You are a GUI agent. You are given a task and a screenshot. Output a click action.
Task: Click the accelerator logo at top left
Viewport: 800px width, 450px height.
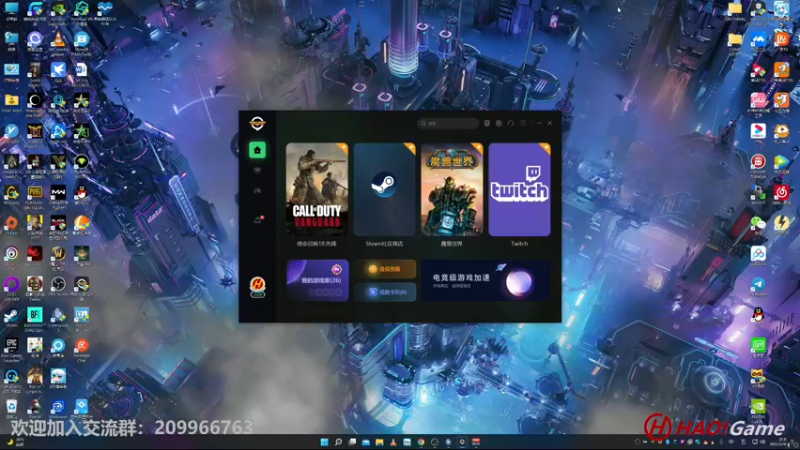(257, 123)
